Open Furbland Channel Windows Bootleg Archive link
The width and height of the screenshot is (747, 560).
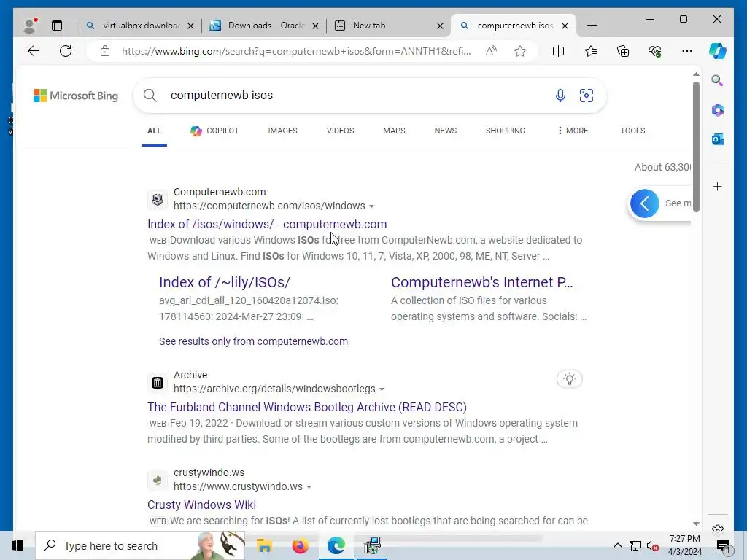(307, 407)
